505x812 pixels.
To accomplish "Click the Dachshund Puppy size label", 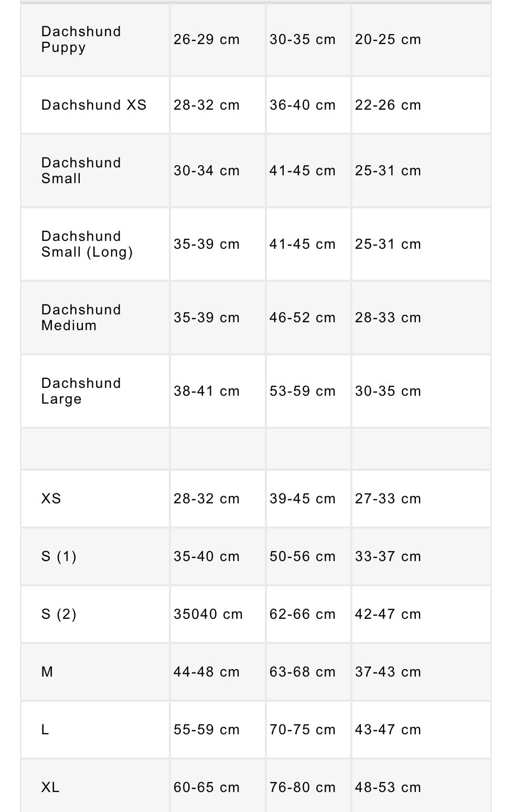I will click(x=81, y=39).
